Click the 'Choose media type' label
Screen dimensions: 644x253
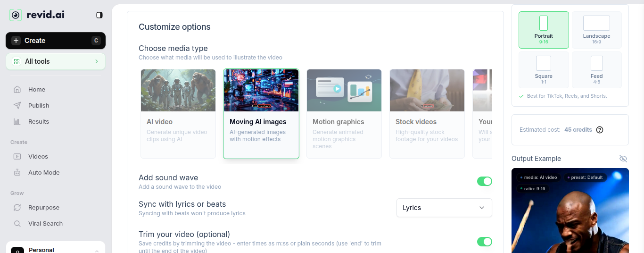[173, 48]
